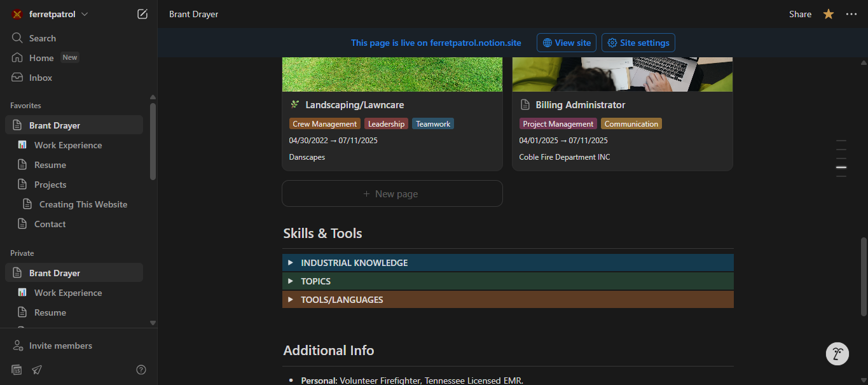Open the Notion Calendar icon
This screenshot has height=385, width=868.
17,370
